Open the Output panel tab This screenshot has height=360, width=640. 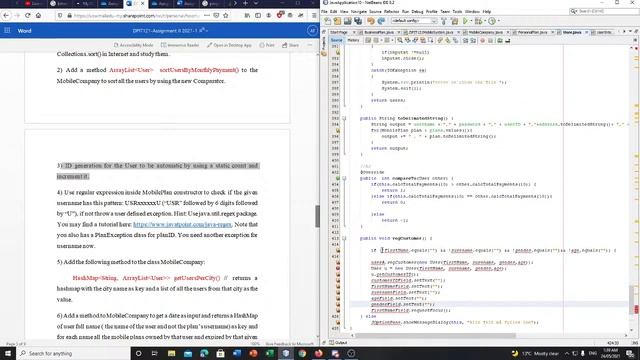[x=338, y=342]
